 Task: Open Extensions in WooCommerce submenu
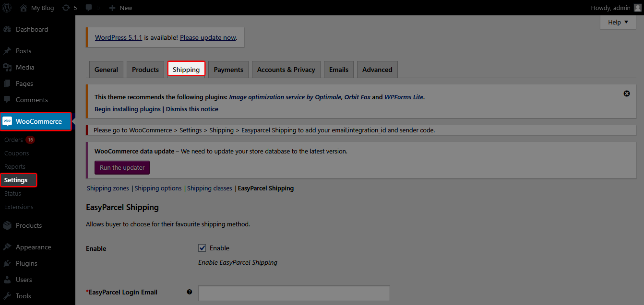[x=19, y=207]
